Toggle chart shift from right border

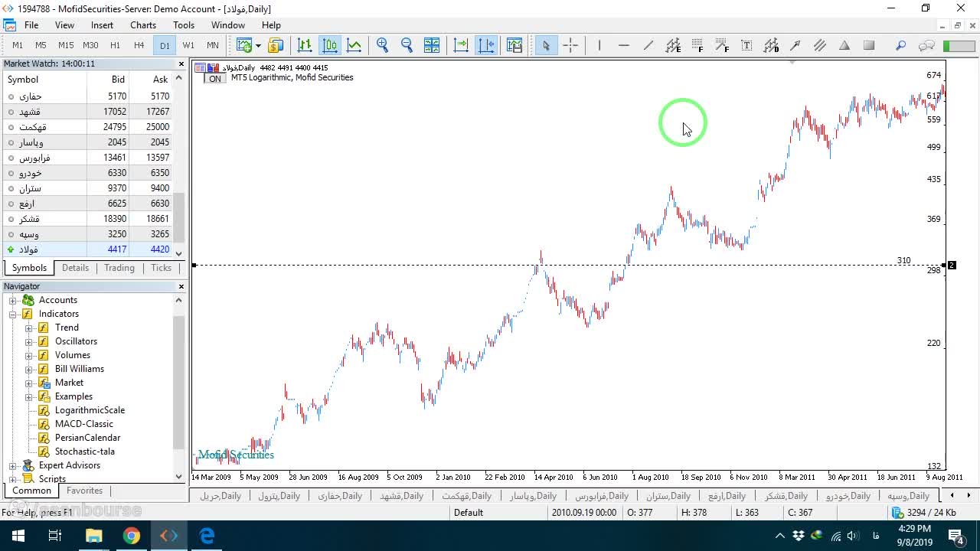tap(486, 45)
